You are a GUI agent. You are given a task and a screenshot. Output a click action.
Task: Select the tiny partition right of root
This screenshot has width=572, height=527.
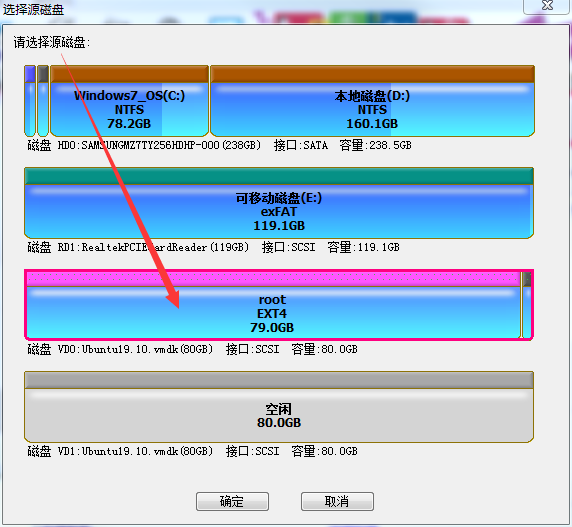[527, 305]
